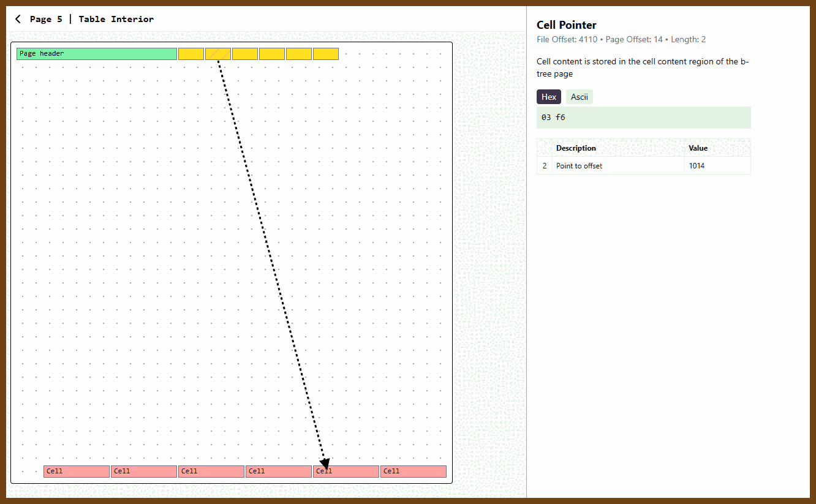The width and height of the screenshot is (816, 504).
Task: Click the value 1014 in table
Action: point(697,166)
